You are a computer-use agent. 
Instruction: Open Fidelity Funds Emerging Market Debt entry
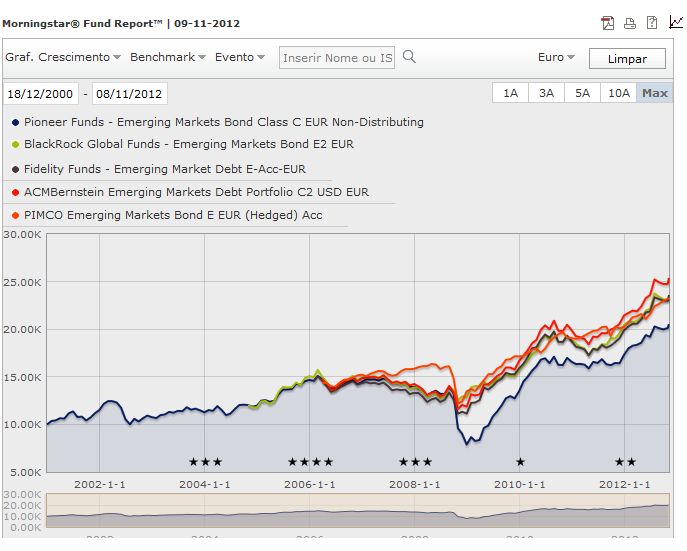(x=165, y=169)
